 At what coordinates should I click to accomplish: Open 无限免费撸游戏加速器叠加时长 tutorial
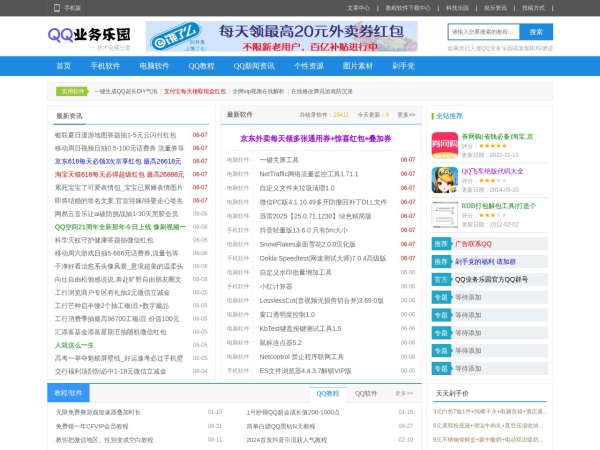pyautogui.click(x=98, y=412)
